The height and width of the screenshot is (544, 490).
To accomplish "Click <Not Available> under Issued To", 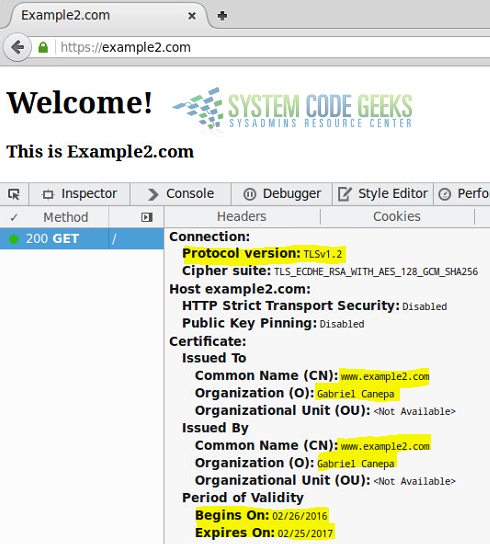I will point(414,411).
